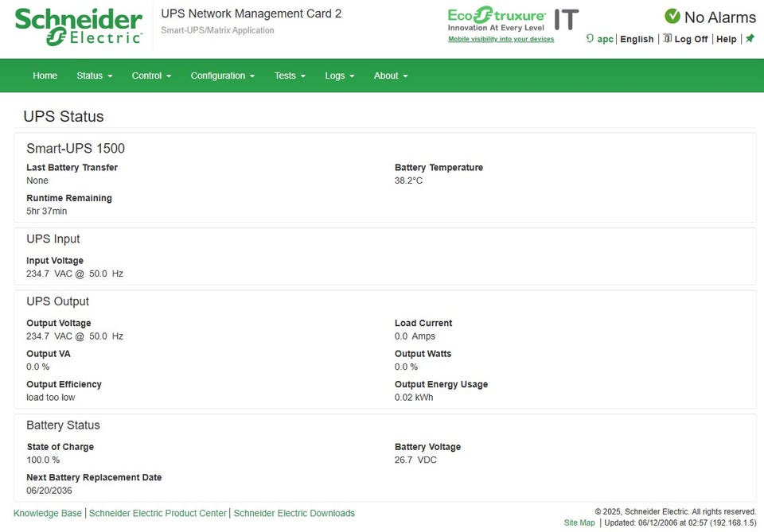Open the Knowledge Base link
The image size is (764, 532).
click(48, 513)
